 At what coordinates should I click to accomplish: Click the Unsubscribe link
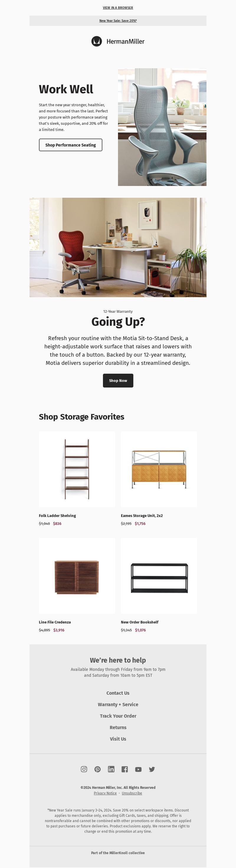(x=132, y=793)
